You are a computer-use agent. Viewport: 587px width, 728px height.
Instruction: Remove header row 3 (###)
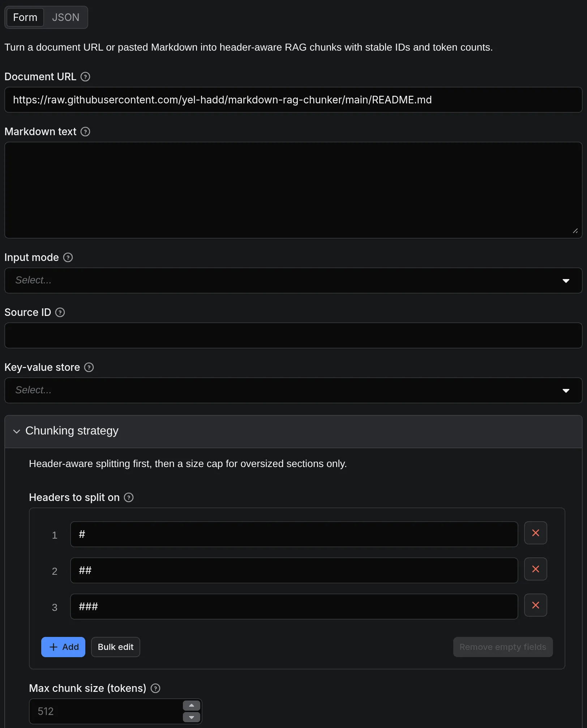coord(536,605)
